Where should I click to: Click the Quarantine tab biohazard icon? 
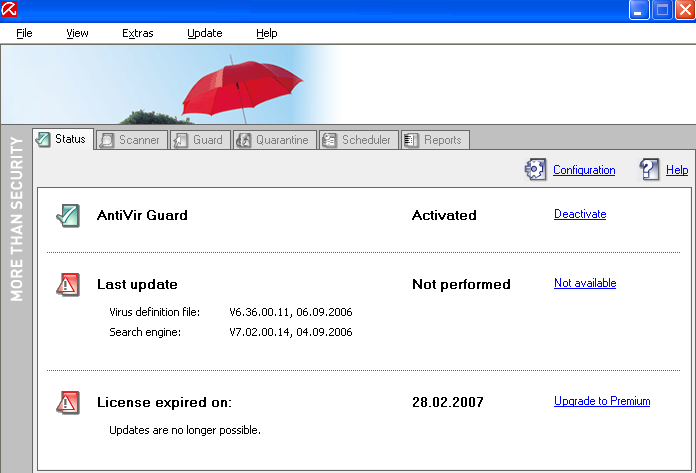[x=243, y=140]
